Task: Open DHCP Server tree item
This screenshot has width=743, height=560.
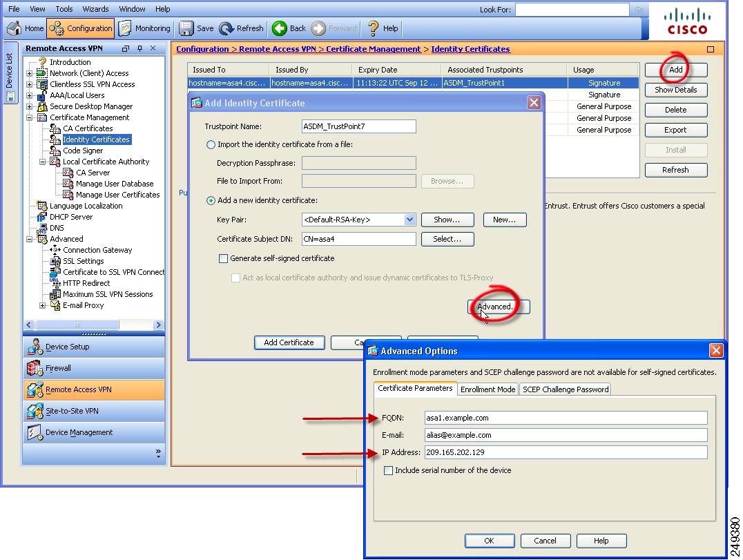Action: tap(71, 217)
